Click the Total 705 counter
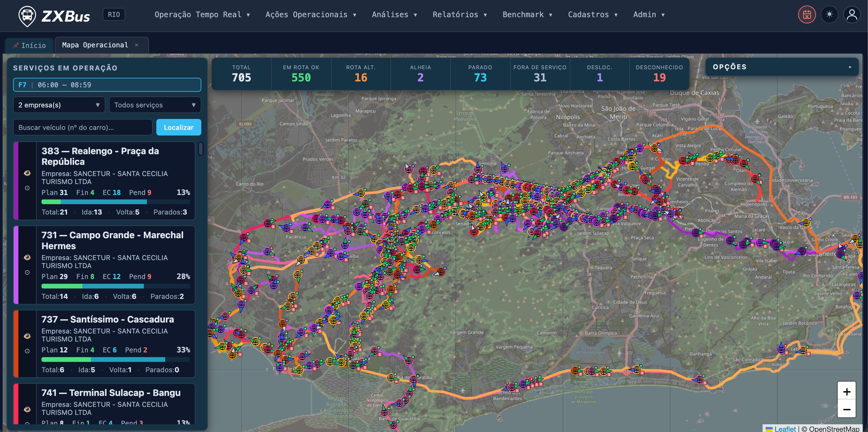 241,74
